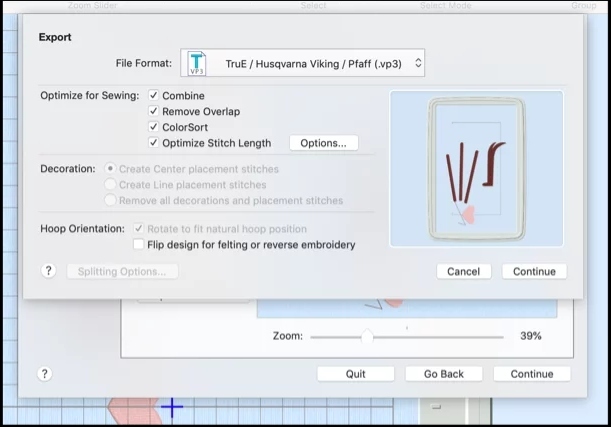Uncheck Remove Overlap option
This screenshot has width=611, height=427.
coord(154,111)
